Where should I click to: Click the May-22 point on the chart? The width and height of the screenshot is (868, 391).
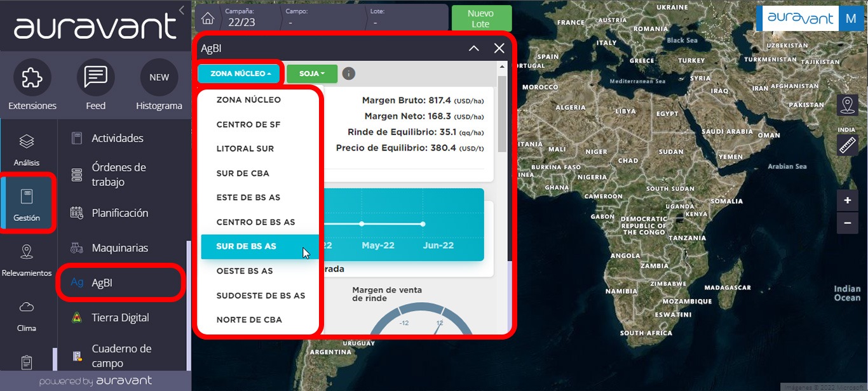pos(362,224)
